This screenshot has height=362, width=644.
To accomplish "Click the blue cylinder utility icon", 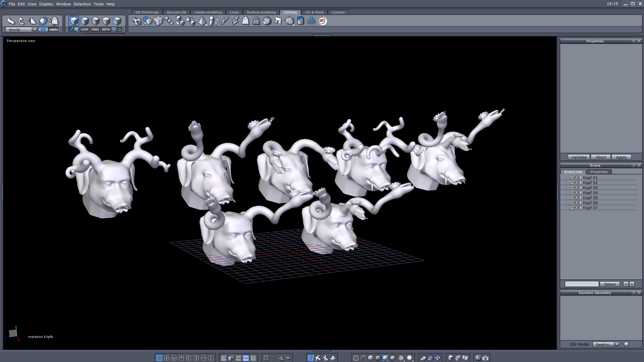I will click(x=301, y=21).
